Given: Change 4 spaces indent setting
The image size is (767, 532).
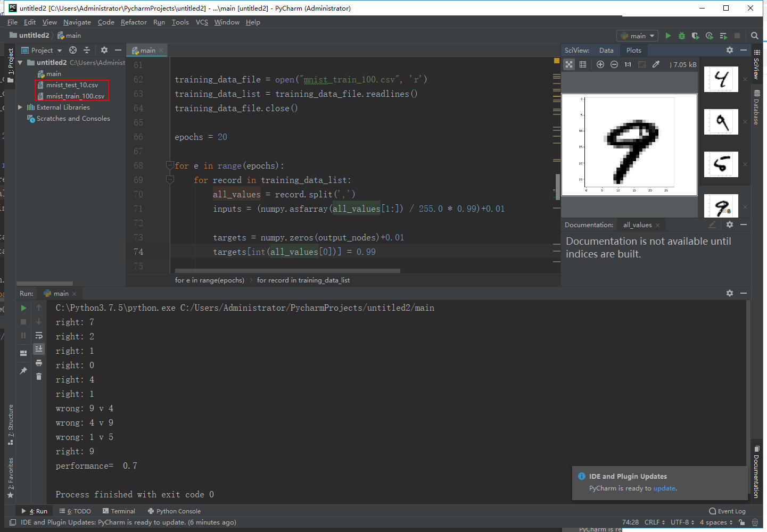Looking at the screenshot, I should (716, 522).
